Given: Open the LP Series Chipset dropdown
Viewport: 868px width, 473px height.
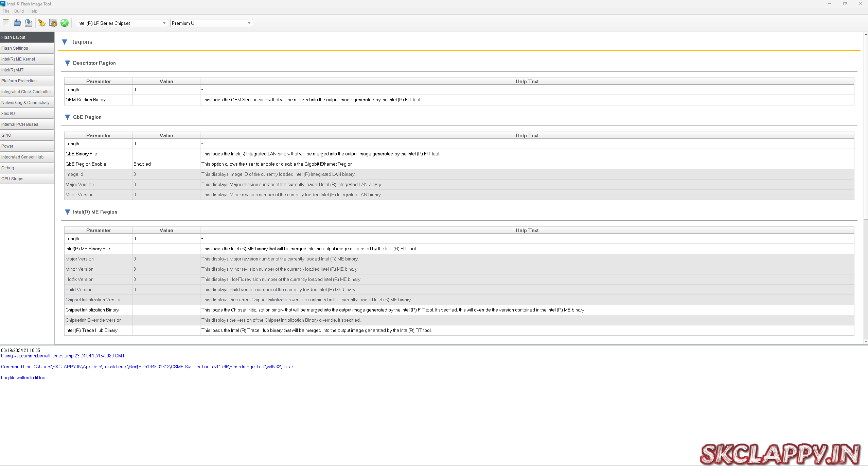Looking at the screenshot, I should 164,23.
